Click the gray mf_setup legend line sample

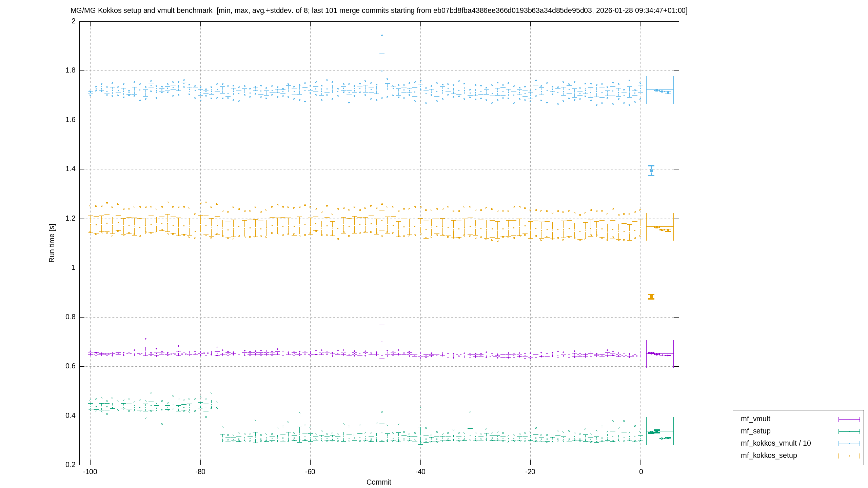click(849, 432)
